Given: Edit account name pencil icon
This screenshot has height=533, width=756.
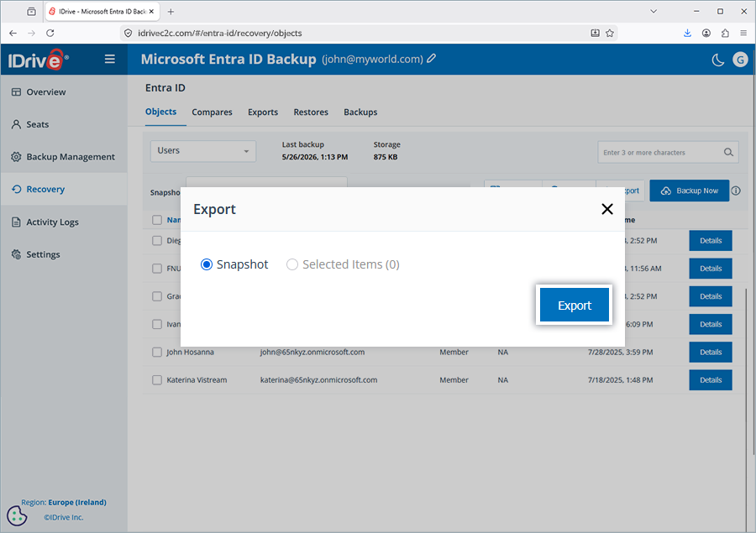Looking at the screenshot, I should [x=432, y=58].
